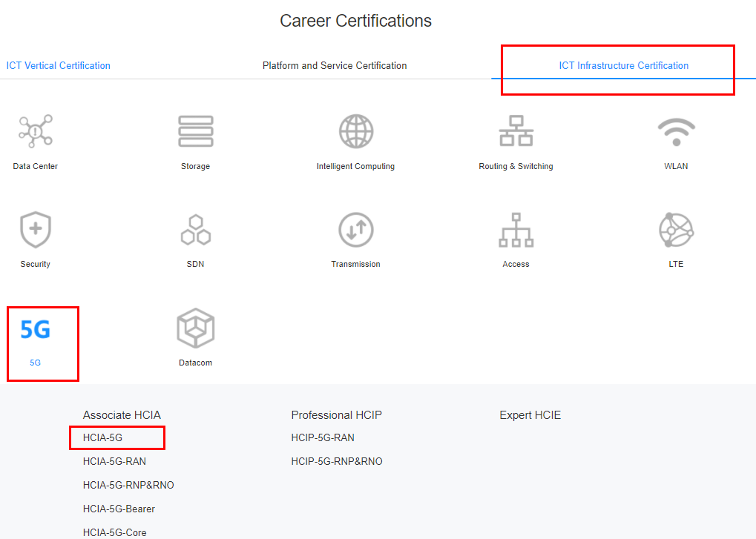Open the HCIA-5G-Bearer link
The width and height of the screenshot is (756, 539).
pos(119,509)
